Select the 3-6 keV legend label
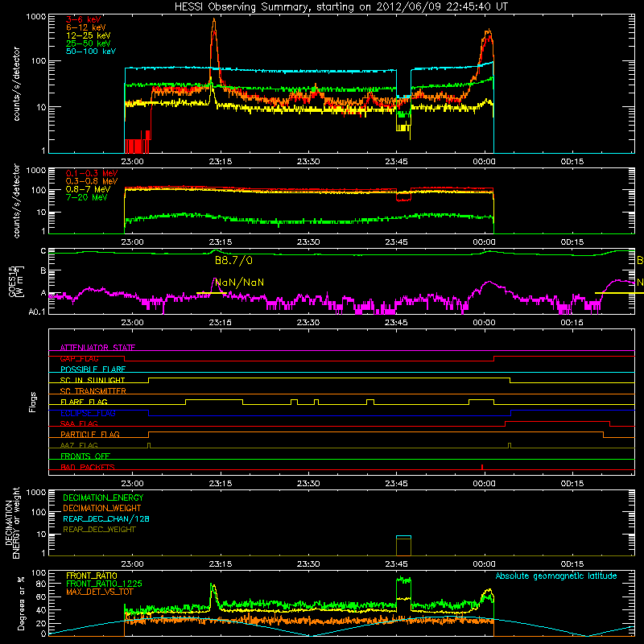The width and height of the screenshot is (644, 644). [84, 19]
